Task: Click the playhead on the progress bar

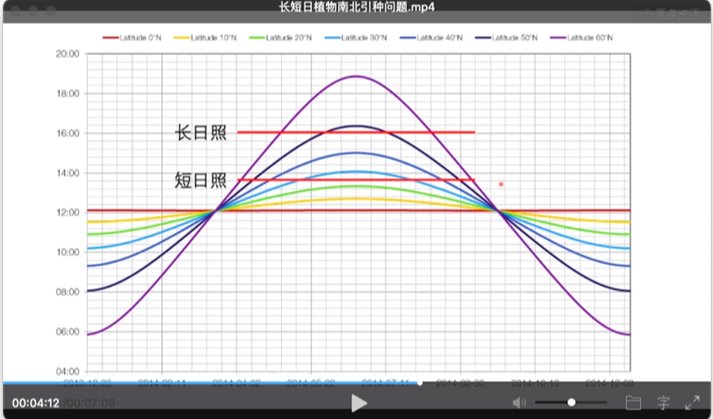Action: click(420, 382)
